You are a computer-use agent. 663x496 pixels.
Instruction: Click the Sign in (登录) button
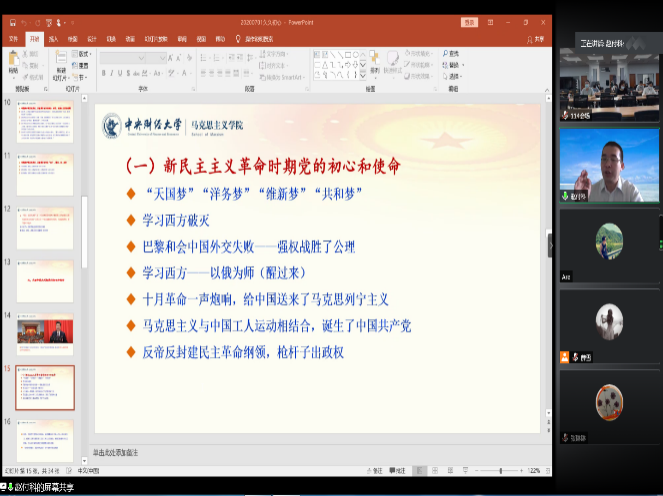pyautogui.click(x=469, y=21)
